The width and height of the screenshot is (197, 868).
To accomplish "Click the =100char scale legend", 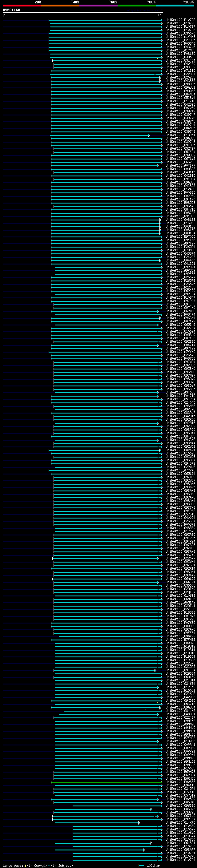I will 150,865.
